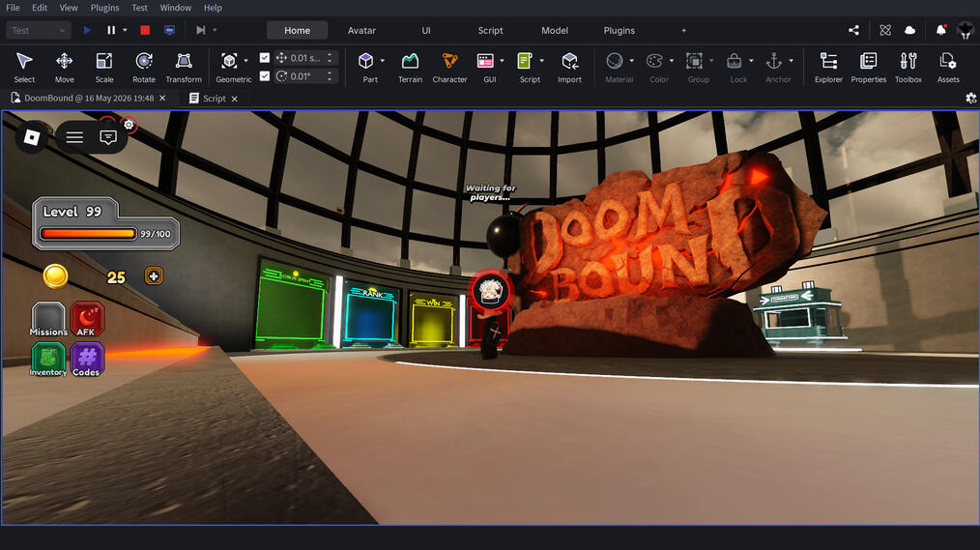Open the in-game chat bubble icon
Image resolution: width=980 pixels, height=550 pixels.
108,137
